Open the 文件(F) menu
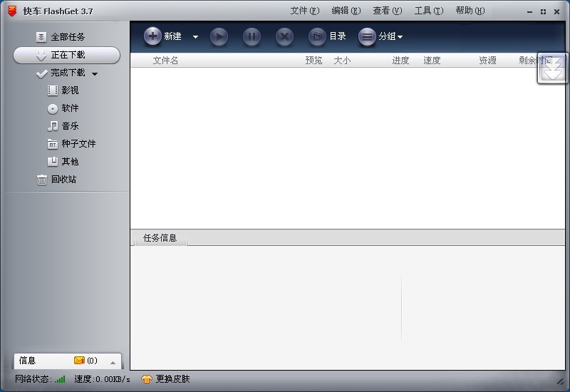The width and height of the screenshot is (570, 392). point(305,11)
